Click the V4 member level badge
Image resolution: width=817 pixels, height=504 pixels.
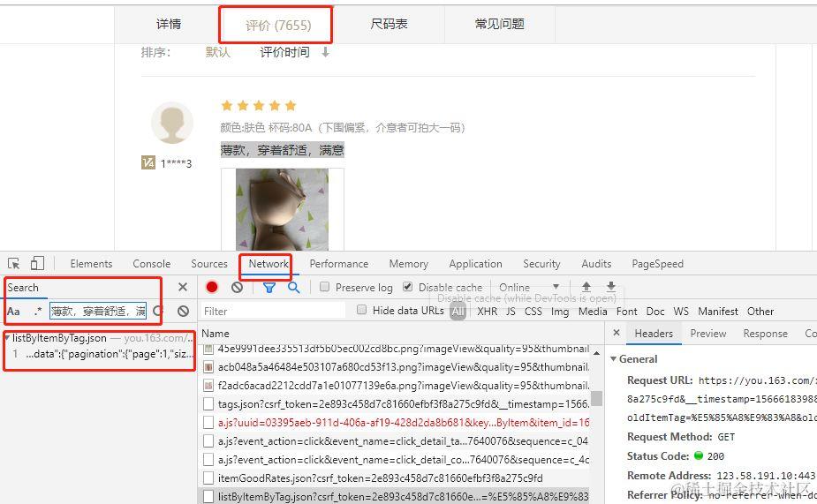(x=148, y=163)
